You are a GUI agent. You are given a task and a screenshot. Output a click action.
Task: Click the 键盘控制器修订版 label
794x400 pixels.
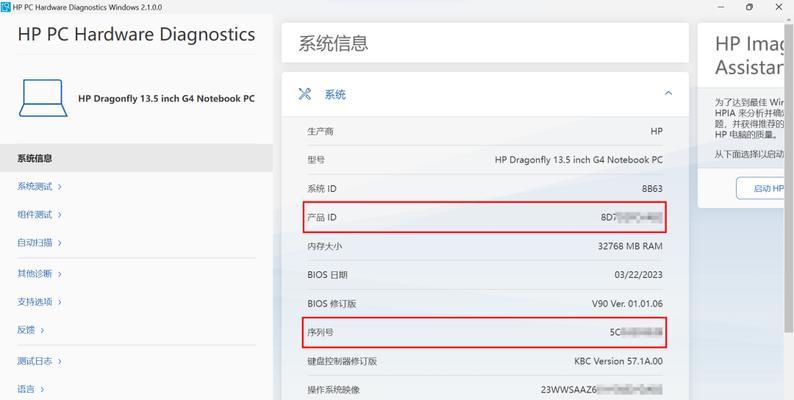[342, 362]
